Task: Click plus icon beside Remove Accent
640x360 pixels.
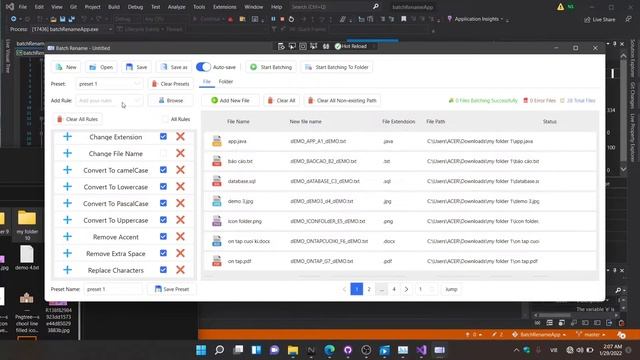Action: (68, 237)
